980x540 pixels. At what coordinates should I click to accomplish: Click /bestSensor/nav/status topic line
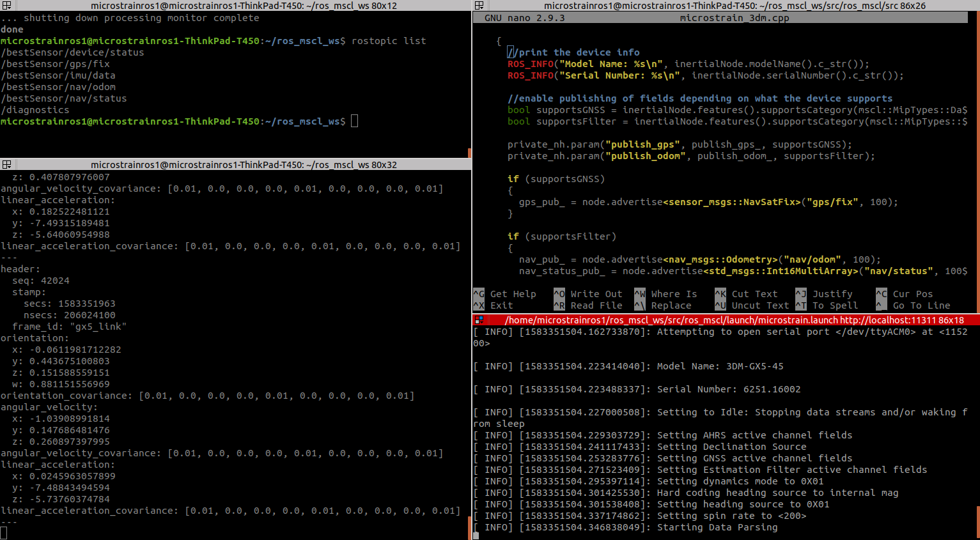[x=64, y=98]
